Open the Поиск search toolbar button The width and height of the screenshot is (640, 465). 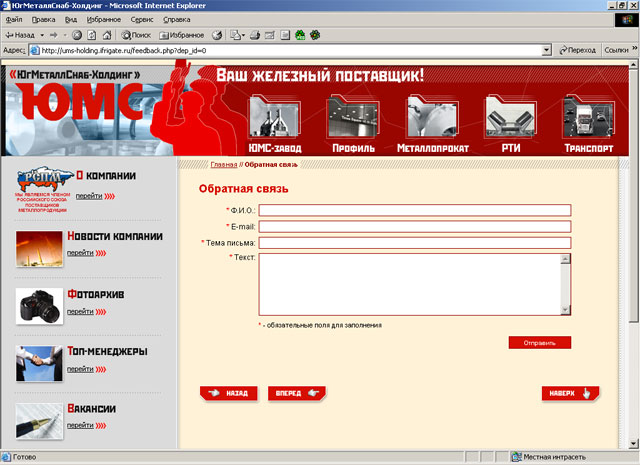point(136,35)
